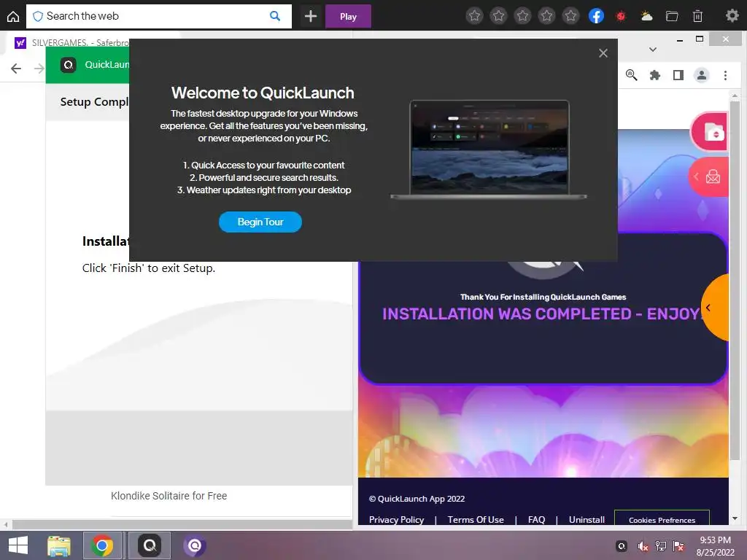This screenshot has width=747, height=560.
Task: Click the Begin Tour button
Action: (260, 222)
